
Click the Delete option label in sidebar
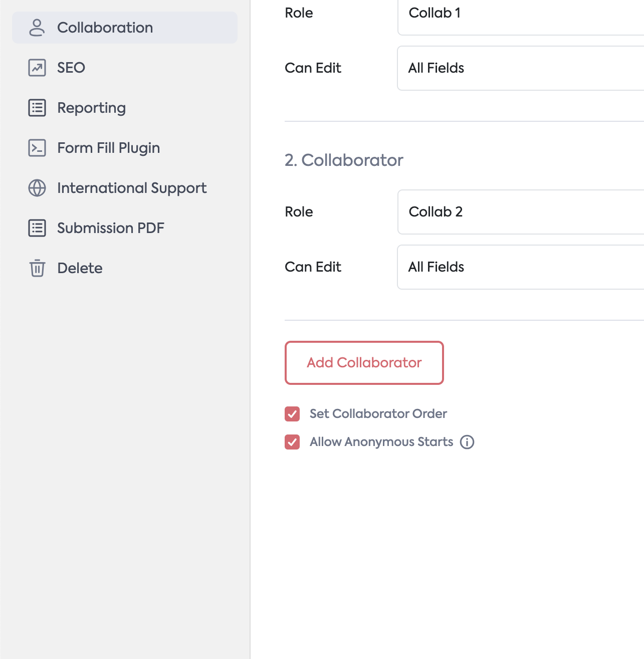80,268
